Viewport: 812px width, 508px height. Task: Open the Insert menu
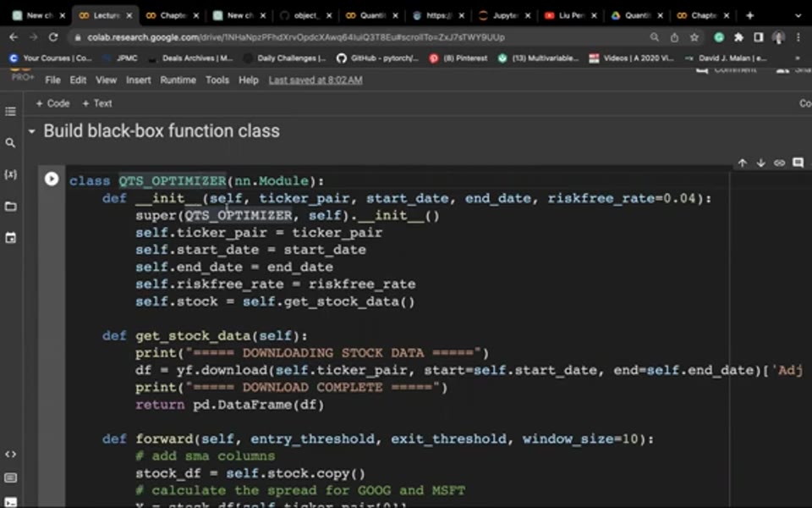(x=138, y=80)
